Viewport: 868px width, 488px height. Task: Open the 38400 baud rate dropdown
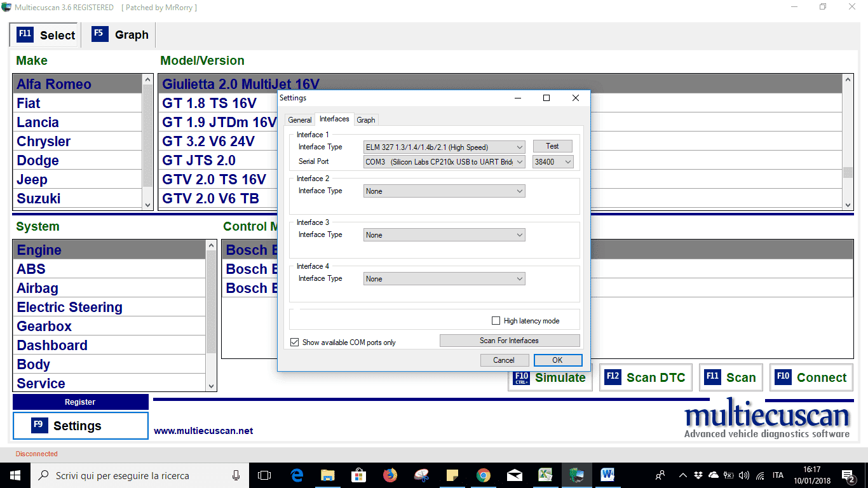click(553, 162)
